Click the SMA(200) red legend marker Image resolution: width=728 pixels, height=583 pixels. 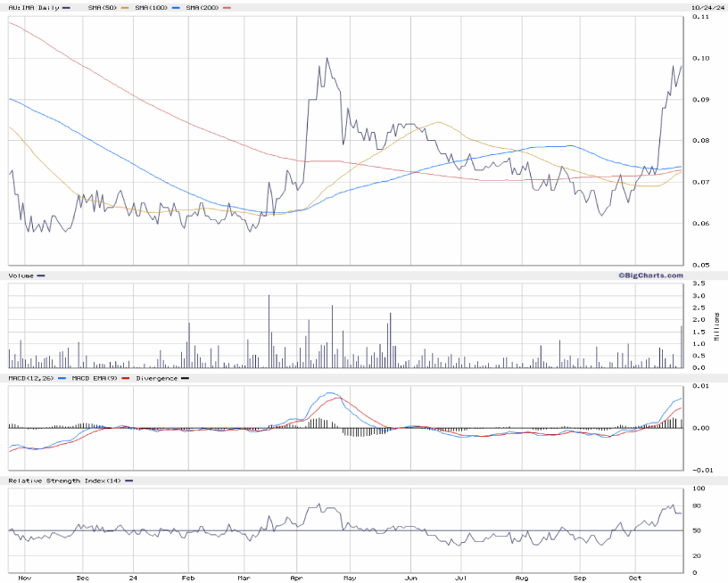[x=227, y=7]
